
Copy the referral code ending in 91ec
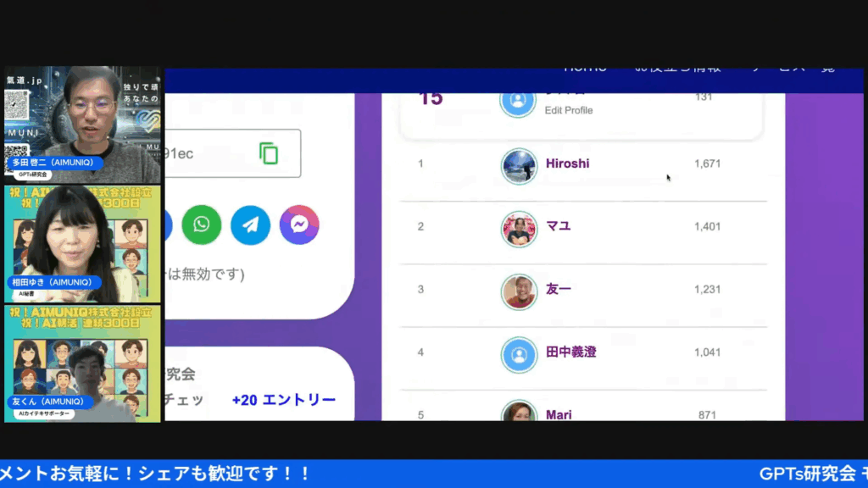pyautogui.click(x=269, y=153)
